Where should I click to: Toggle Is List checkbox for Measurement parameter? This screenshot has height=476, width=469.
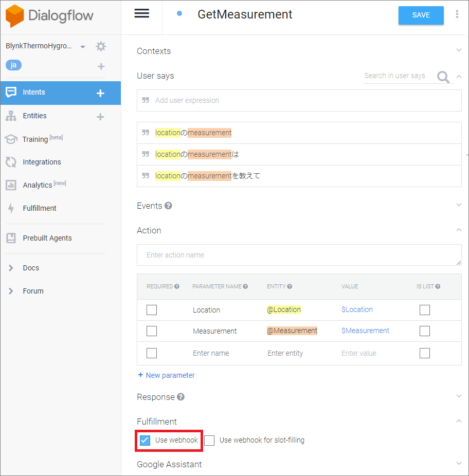coord(425,331)
